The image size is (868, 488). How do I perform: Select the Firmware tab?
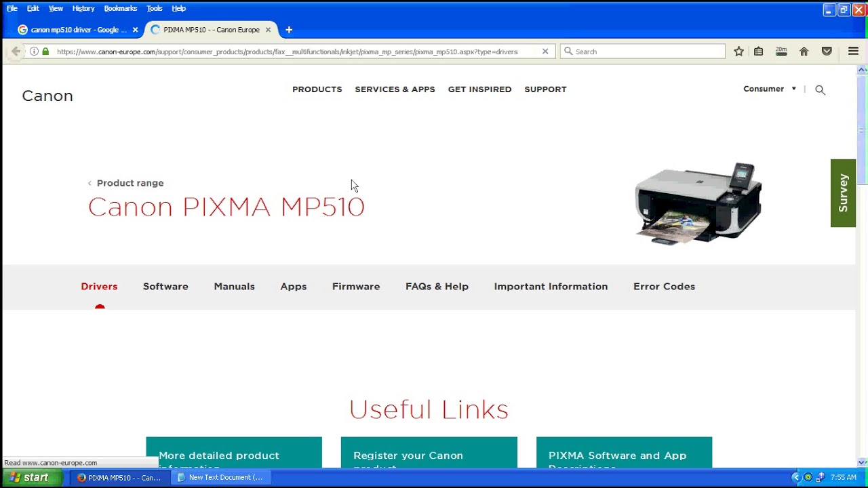click(x=356, y=287)
